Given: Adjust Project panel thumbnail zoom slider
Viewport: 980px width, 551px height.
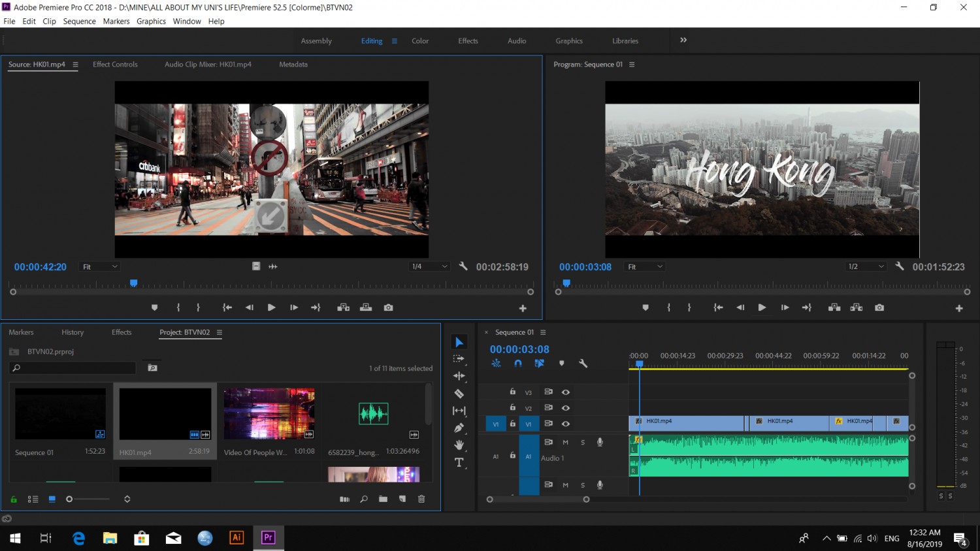Looking at the screenshot, I should [69, 499].
